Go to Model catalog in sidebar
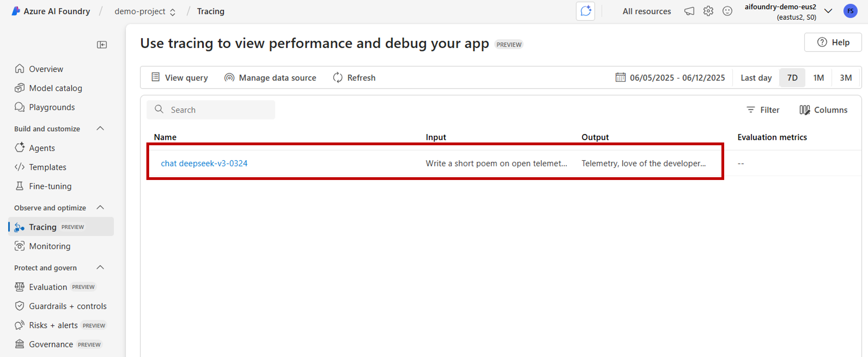 [55, 88]
